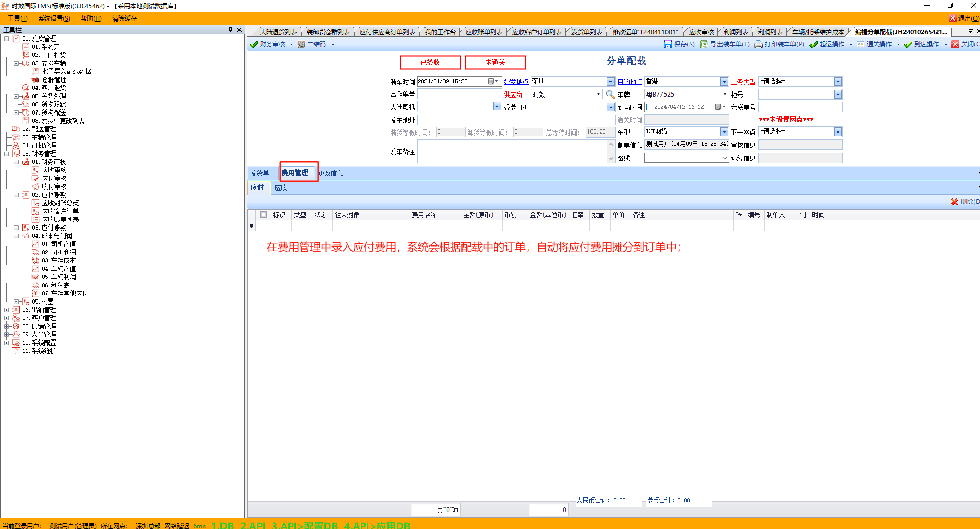Screen dimensions: 980x529
Task: Open the vehicle type (车型) dropdown
Action: click(724, 132)
